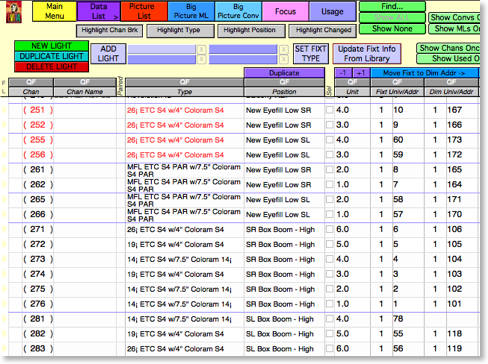Click Show Chans Once button
488x364 pixels.
pos(449,48)
